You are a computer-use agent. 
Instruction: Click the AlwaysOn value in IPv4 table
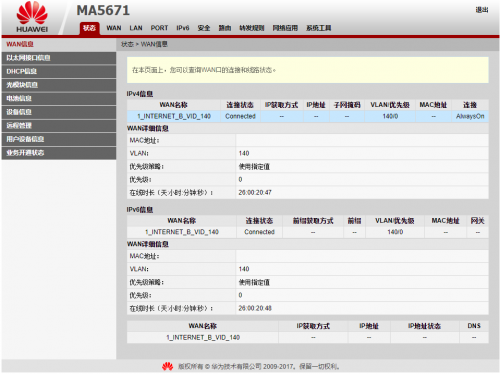470,116
